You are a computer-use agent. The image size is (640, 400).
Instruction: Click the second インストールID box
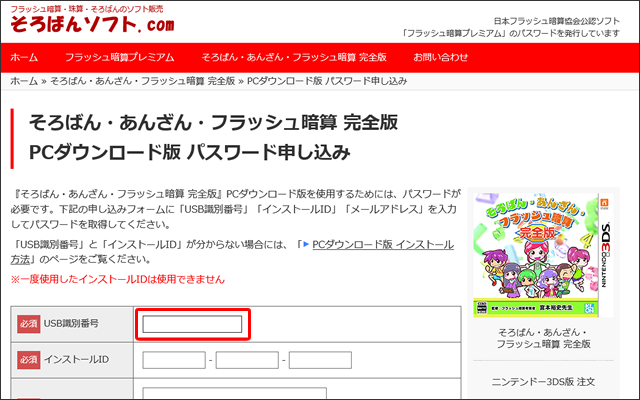click(x=247, y=360)
